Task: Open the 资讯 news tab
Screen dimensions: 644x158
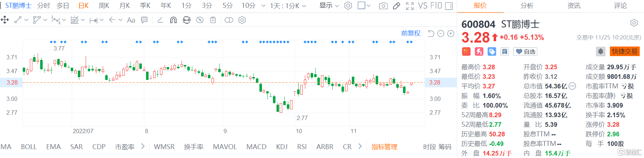Action: (574, 6)
